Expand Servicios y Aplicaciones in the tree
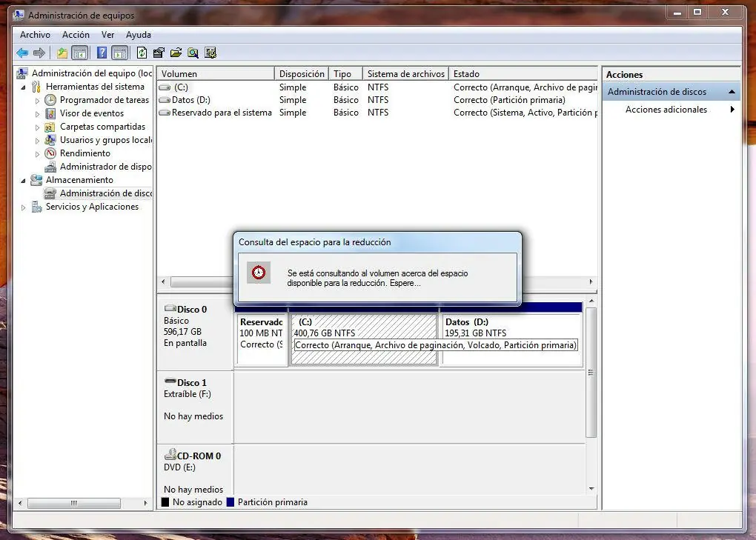Viewport: 756px width, 540px height. tap(24, 207)
